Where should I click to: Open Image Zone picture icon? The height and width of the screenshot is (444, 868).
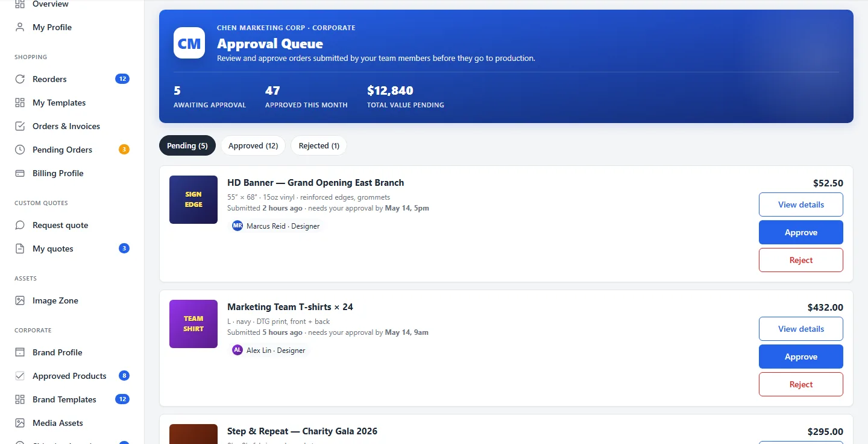20,300
